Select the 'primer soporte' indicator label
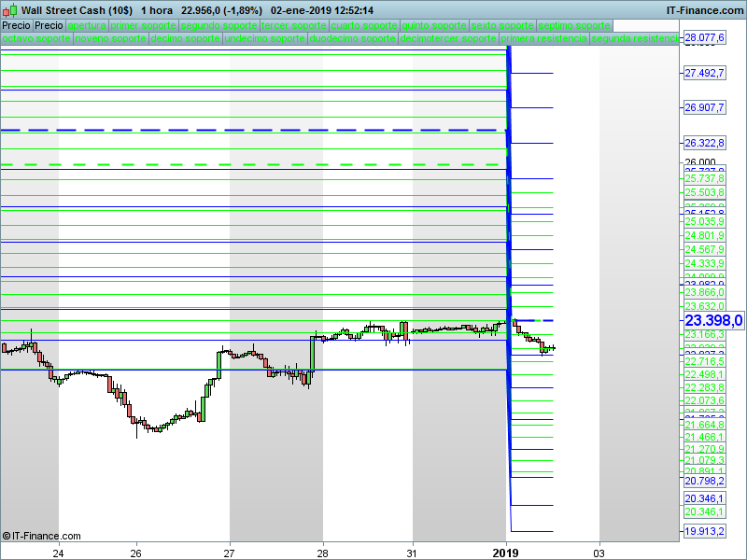The image size is (747, 560). (144, 25)
